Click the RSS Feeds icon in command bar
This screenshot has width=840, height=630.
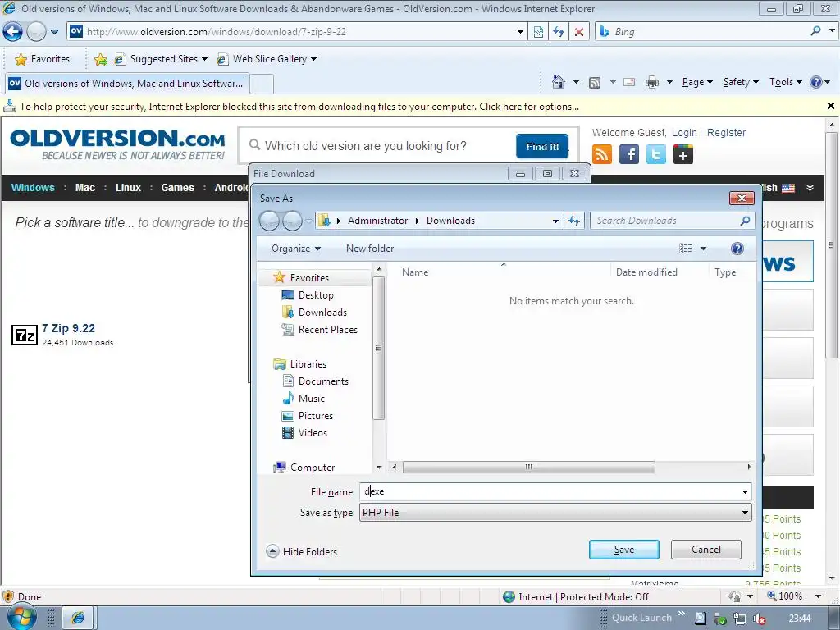point(595,83)
